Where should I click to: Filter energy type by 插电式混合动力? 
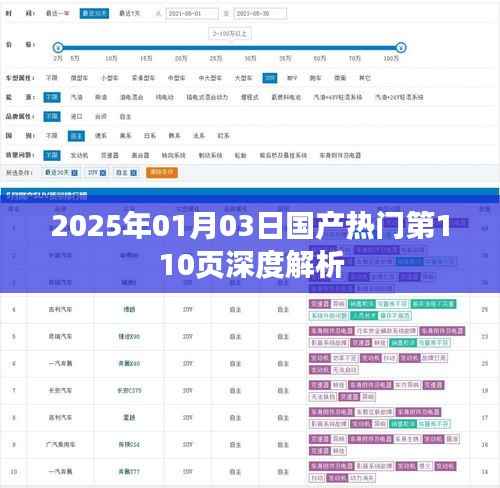207,97
